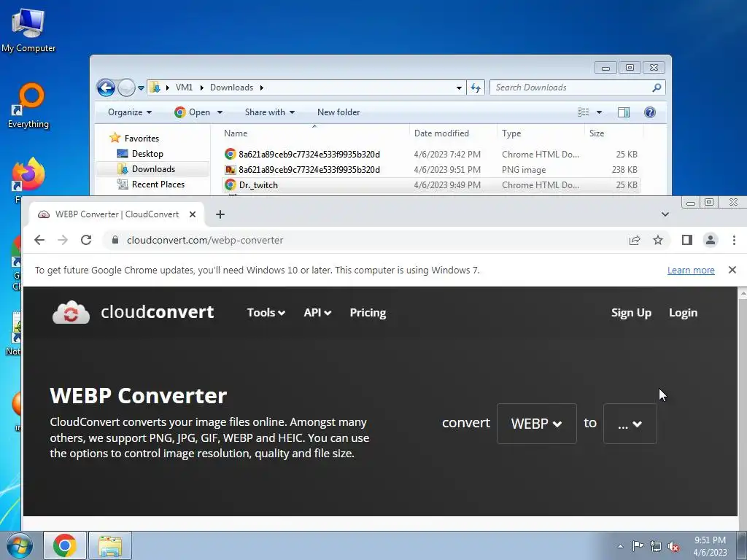Viewport: 747px width, 560px height.
Task: Select Downloads in Favorites
Action: point(153,169)
